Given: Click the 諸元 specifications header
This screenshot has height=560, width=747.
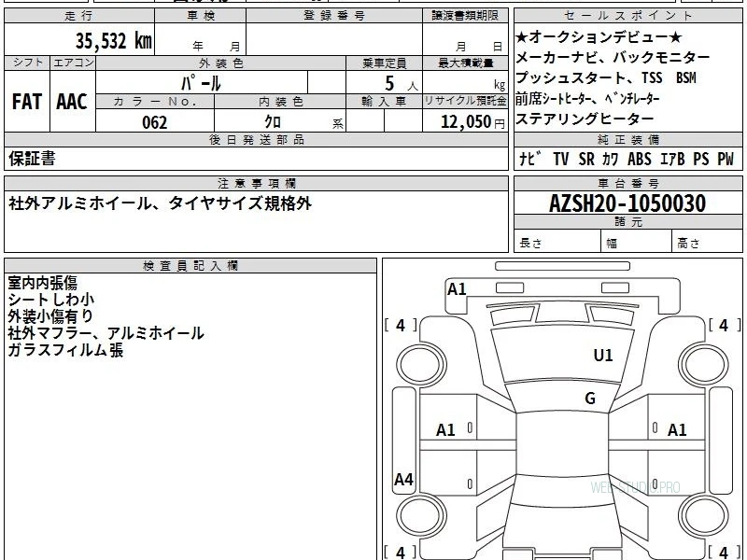Looking at the screenshot, I should pyautogui.click(x=627, y=221).
